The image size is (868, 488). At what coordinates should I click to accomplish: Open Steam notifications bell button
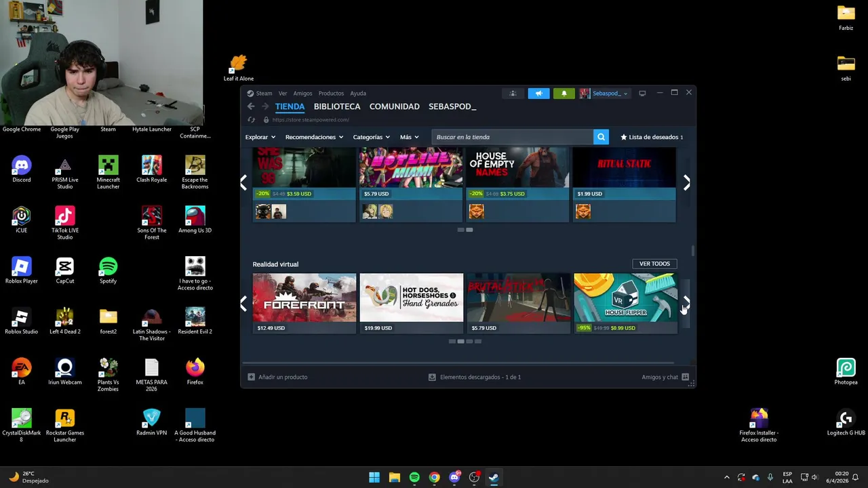pos(564,94)
